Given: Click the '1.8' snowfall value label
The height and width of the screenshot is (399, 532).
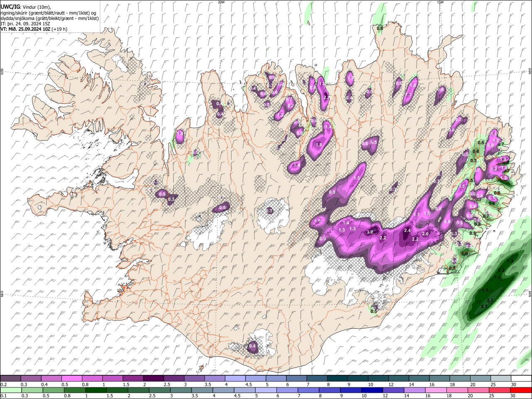Looking at the screenshot, I should (319, 145).
